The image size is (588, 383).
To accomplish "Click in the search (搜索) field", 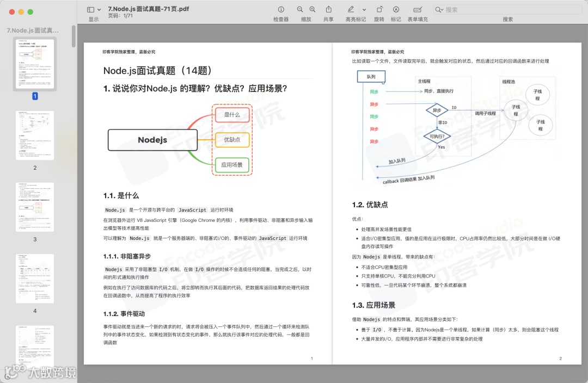I will pyautogui.click(x=508, y=9).
